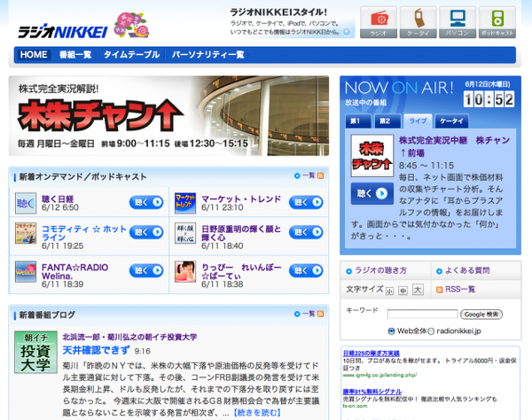532x420 pixels.
Task: Open RSS feed icon for 新着番組ブログ
Action: [320, 314]
